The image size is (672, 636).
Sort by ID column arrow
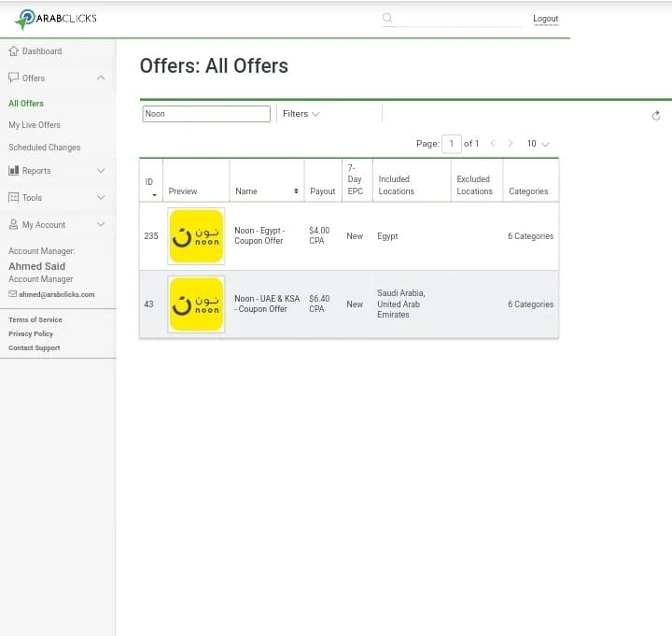click(154, 195)
